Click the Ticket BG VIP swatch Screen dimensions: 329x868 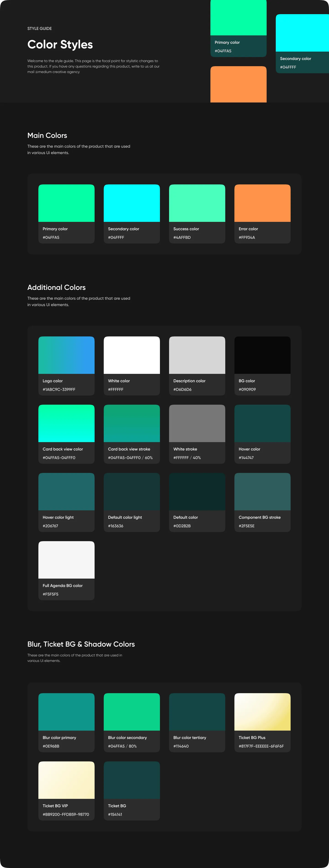pyautogui.click(x=66, y=780)
